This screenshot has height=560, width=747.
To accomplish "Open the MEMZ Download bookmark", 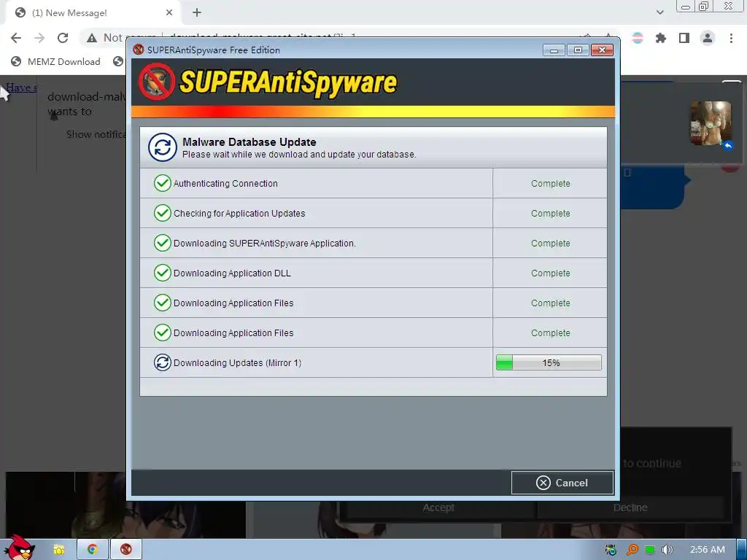I will 55,61.
